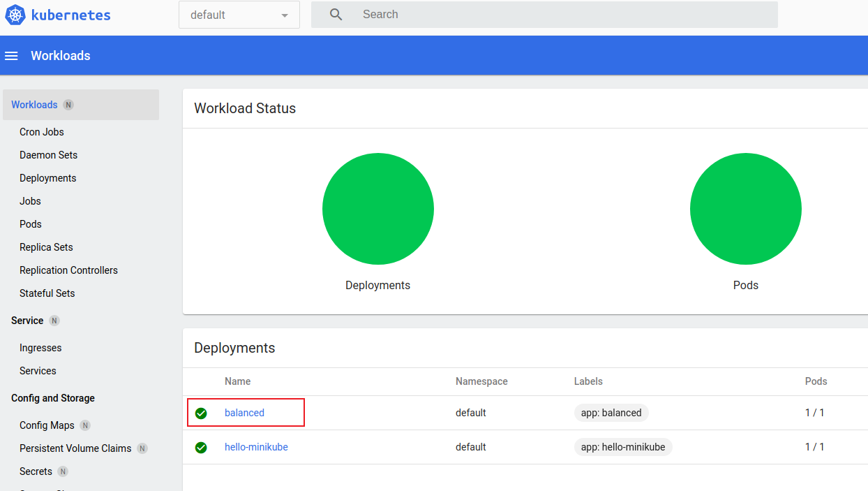Open Daemon Sets in the sidebar
The image size is (868, 491).
(49, 155)
